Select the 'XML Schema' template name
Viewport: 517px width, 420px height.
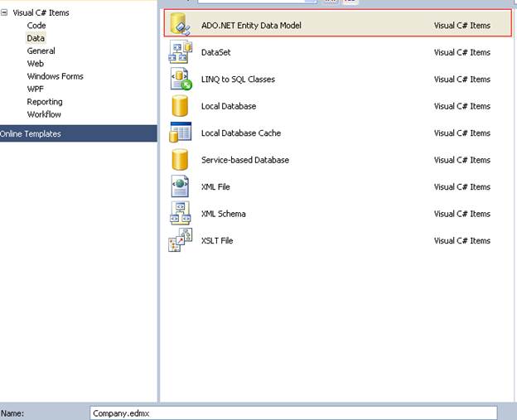click(x=223, y=214)
